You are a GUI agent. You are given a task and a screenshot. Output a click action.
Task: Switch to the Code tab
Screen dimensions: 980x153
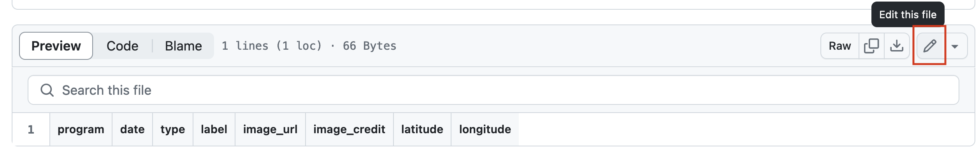click(122, 46)
